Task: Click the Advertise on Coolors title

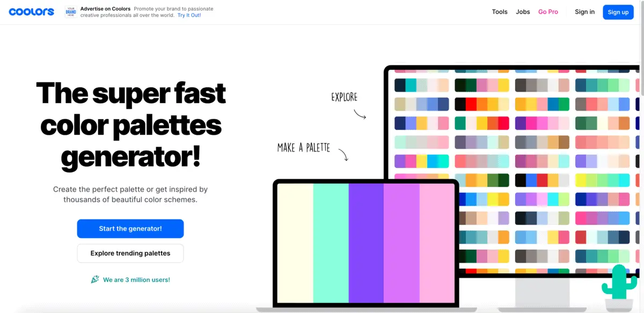Action: [x=106, y=9]
